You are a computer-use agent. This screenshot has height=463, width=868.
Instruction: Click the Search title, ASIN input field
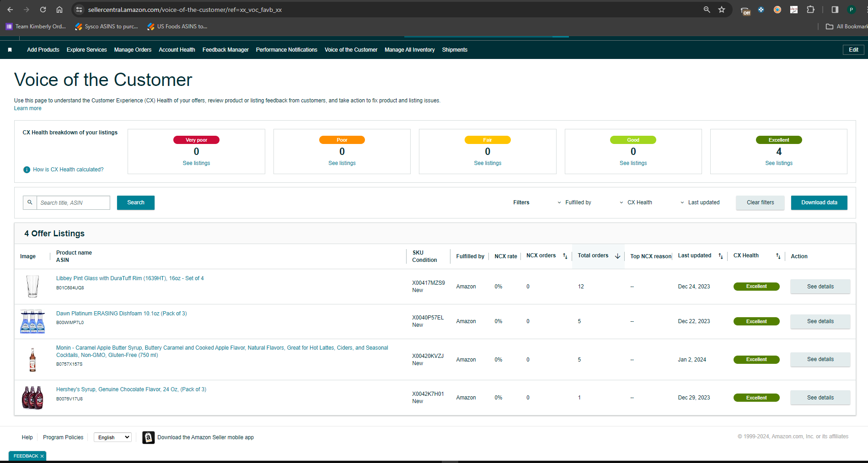click(x=73, y=202)
